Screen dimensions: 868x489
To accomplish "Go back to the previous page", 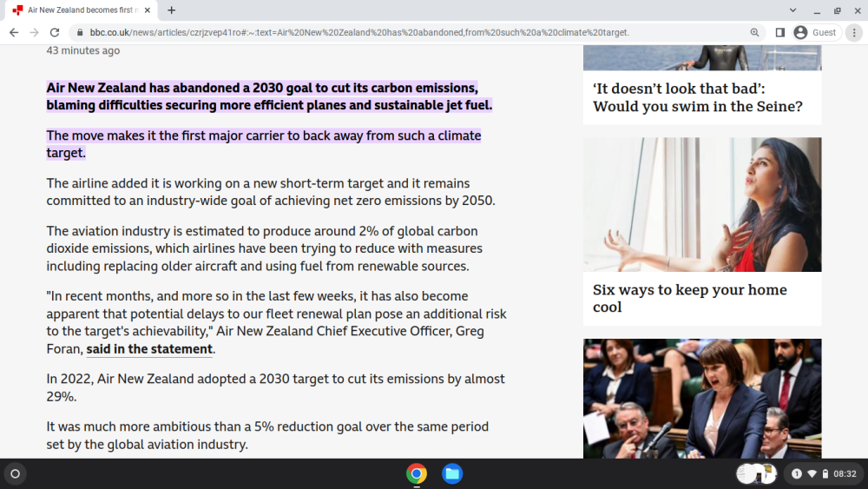I will (x=14, y=33).
